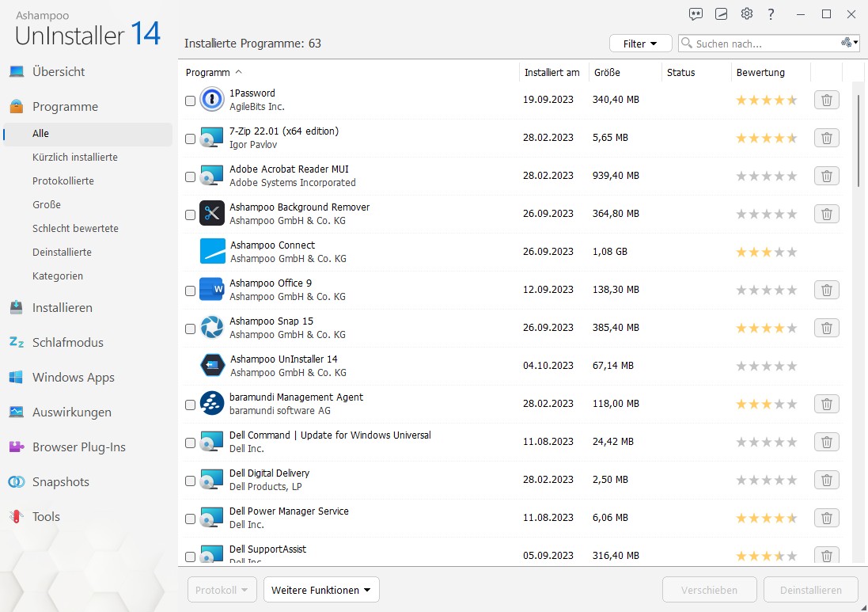The height and width of the screenshot is (612, 868).
Task: Click the Schlafmodus Zz icon
Action: point(17,342)
